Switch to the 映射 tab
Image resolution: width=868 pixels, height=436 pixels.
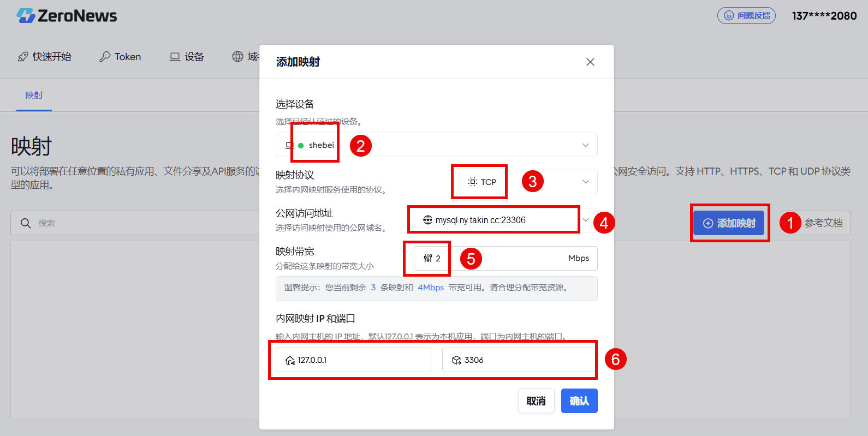(34, 95)
